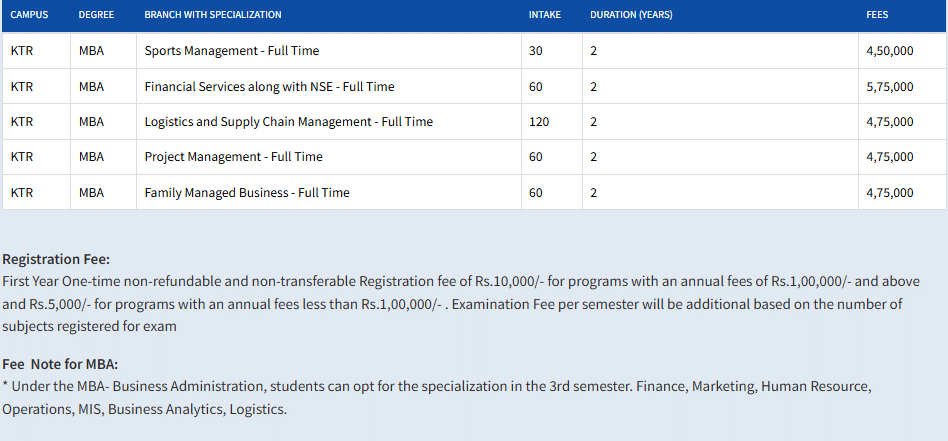Click the Fee Note for MBA heading

pyautogui.click(x=60, y=365)
